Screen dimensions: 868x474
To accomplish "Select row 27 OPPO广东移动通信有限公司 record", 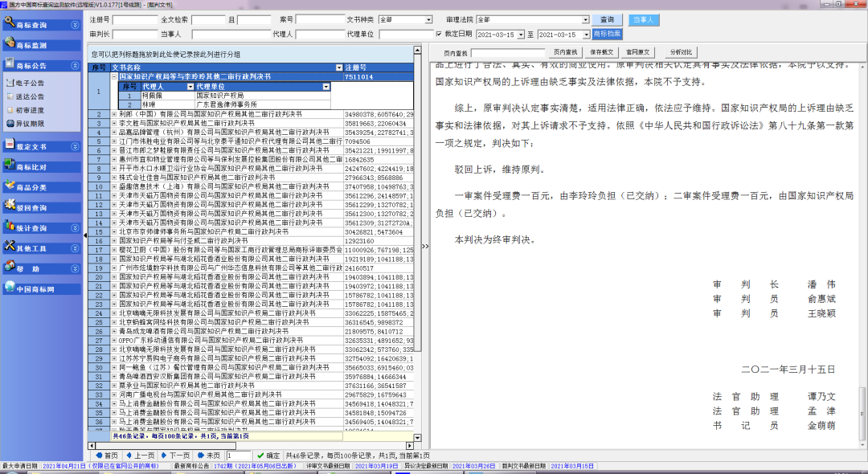I will click(251, 341).
